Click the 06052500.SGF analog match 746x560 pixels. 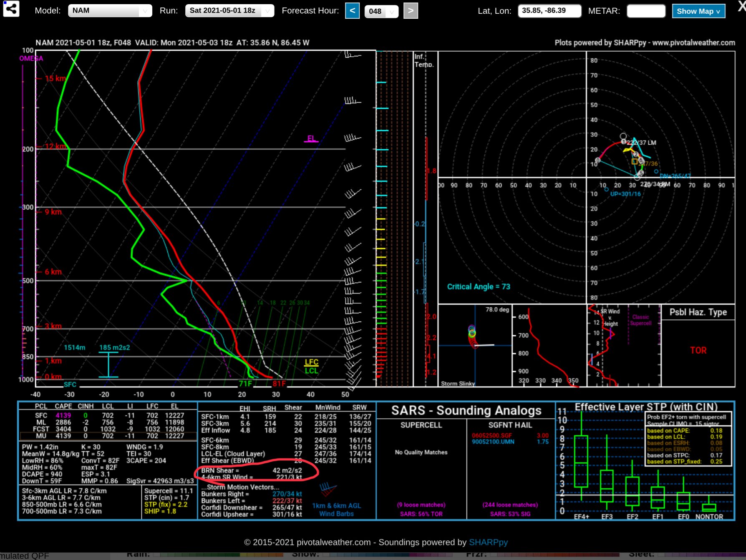[492, 435]
